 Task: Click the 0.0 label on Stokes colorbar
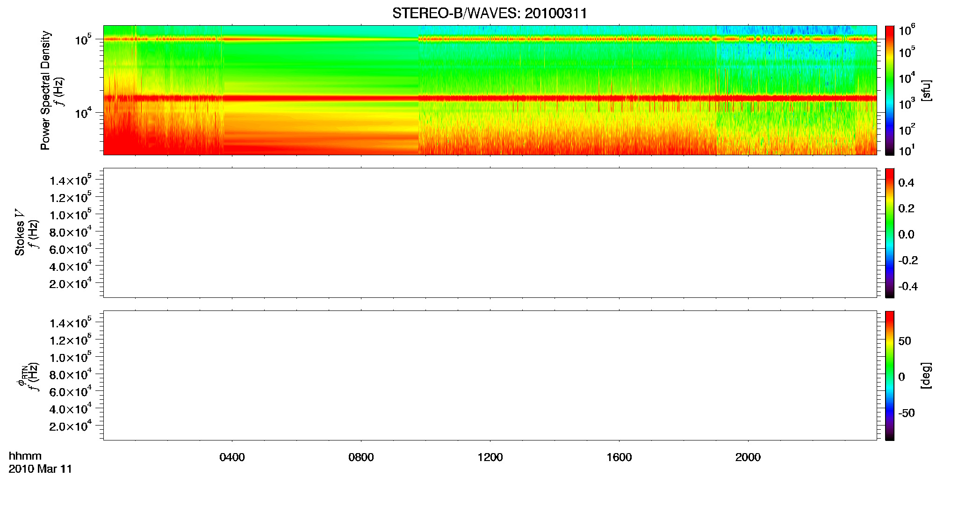click(906, 235)
